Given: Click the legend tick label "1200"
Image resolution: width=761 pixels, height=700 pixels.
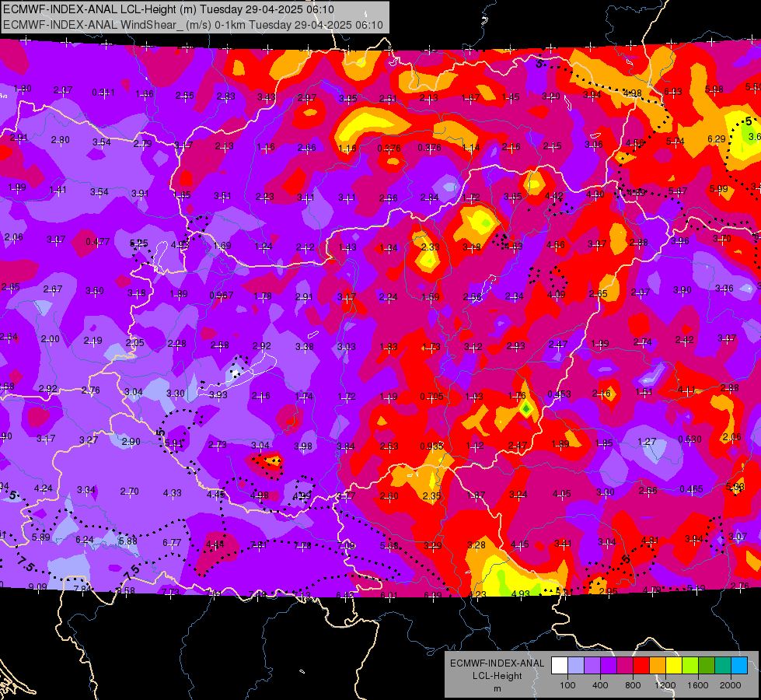Looking at the screenshot, I should tap(665, 685).
